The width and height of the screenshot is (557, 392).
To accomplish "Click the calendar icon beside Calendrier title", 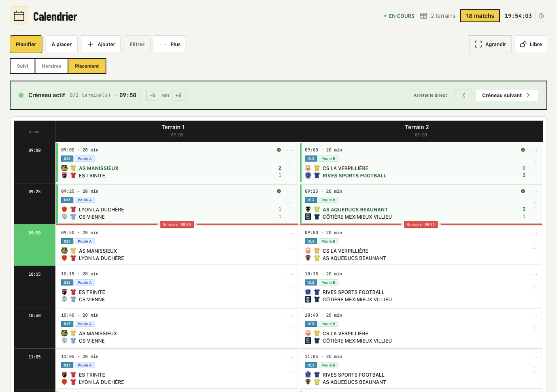I will click(19, 16).
